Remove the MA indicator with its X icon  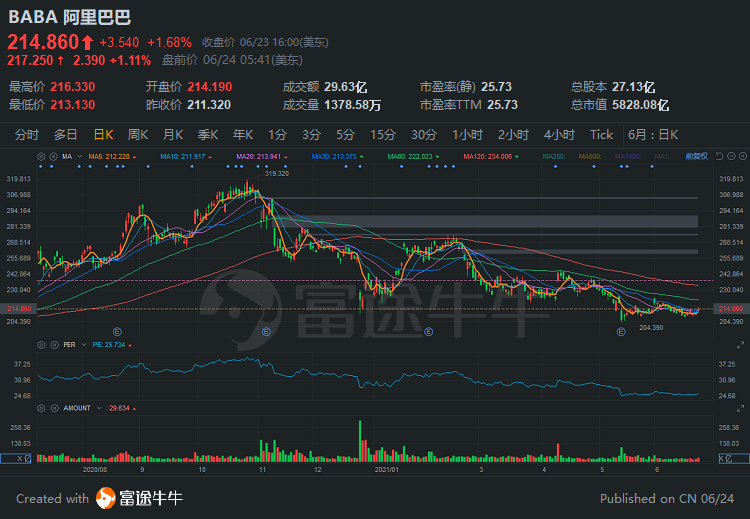[x=54, y=156]
